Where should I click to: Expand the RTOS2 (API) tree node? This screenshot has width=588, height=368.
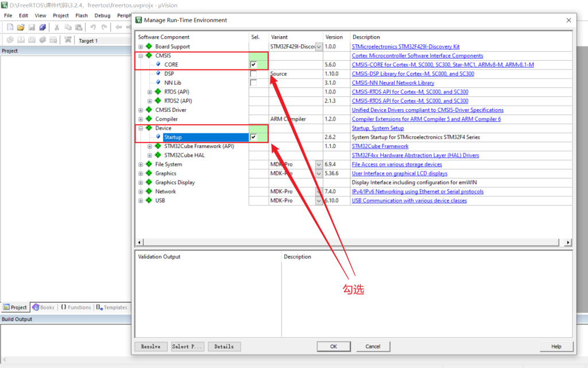click(x=150, y=101)
